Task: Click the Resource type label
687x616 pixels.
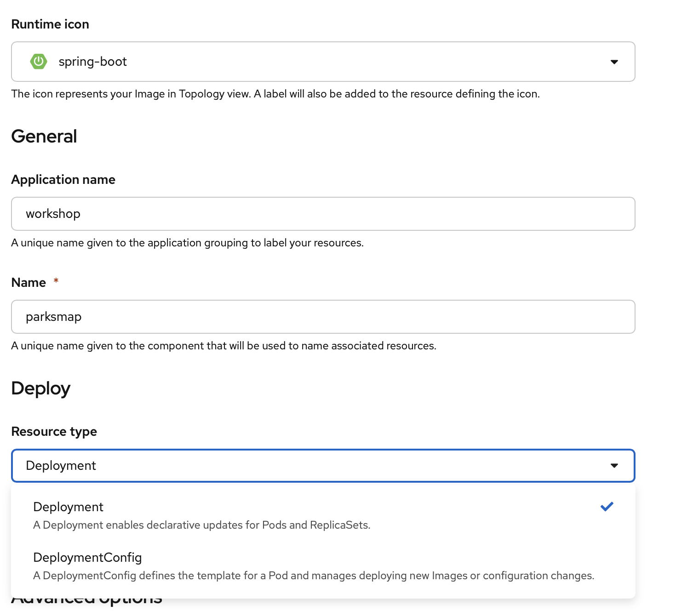Action: click(x=54, y=432)
